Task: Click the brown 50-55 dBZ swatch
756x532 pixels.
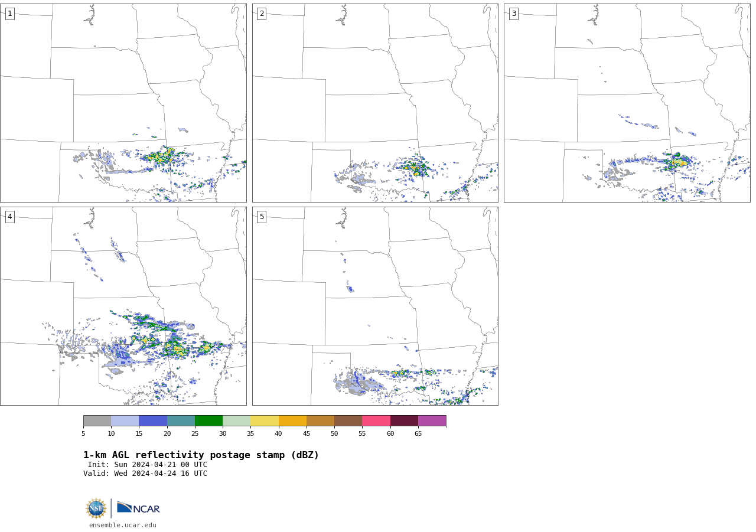Action: [348, 421]
